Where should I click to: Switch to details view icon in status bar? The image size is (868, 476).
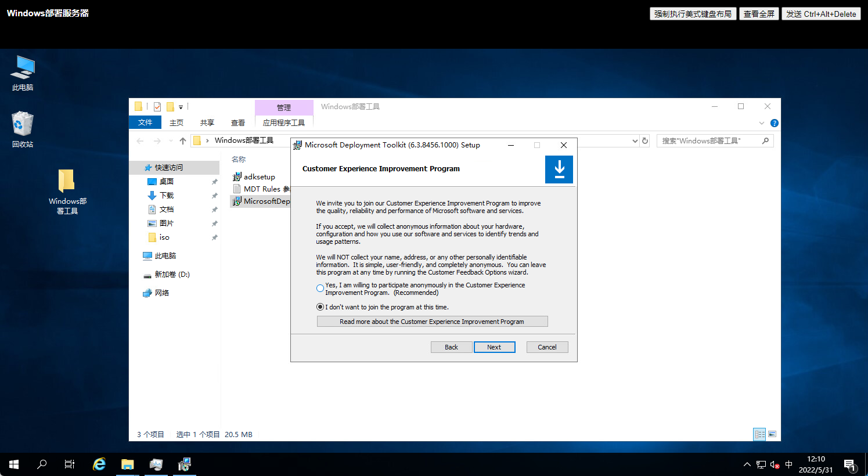pos(759,434)
